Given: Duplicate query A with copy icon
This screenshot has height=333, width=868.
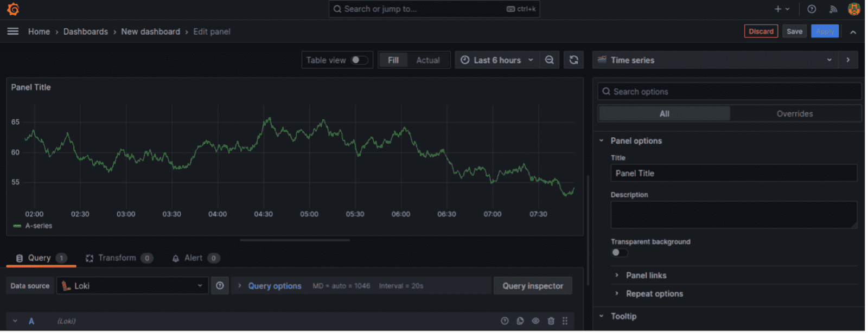Looking at the screenshot, I should coord(520,321).
